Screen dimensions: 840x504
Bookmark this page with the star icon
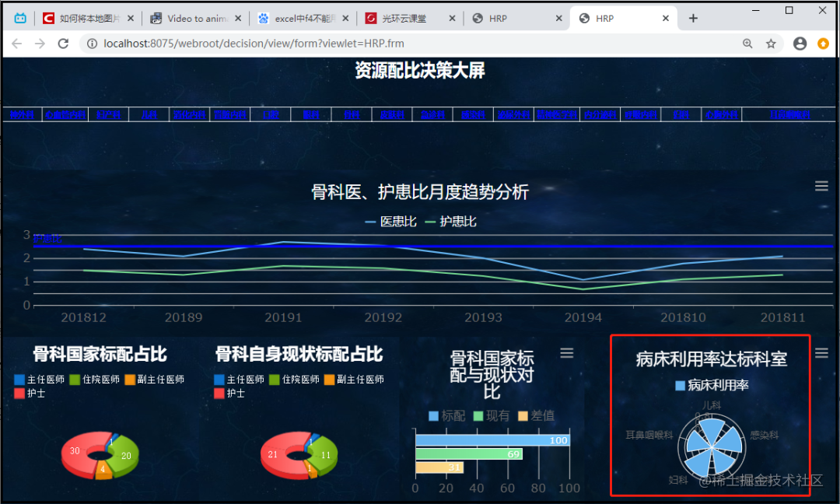click(771, 44)
